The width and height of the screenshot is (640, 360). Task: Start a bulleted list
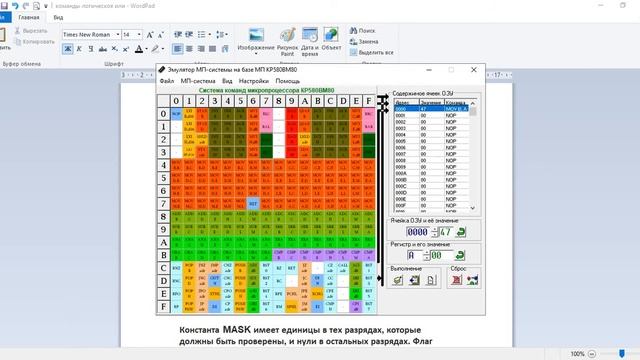[x=201, y=35]
